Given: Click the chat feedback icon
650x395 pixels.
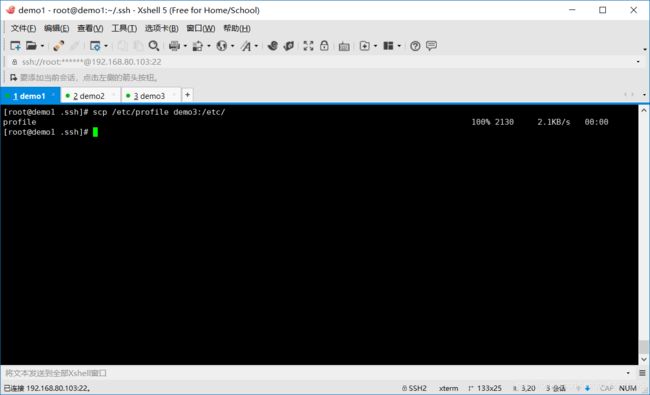Looking at the screenshot, I should [x=431, y=46].
